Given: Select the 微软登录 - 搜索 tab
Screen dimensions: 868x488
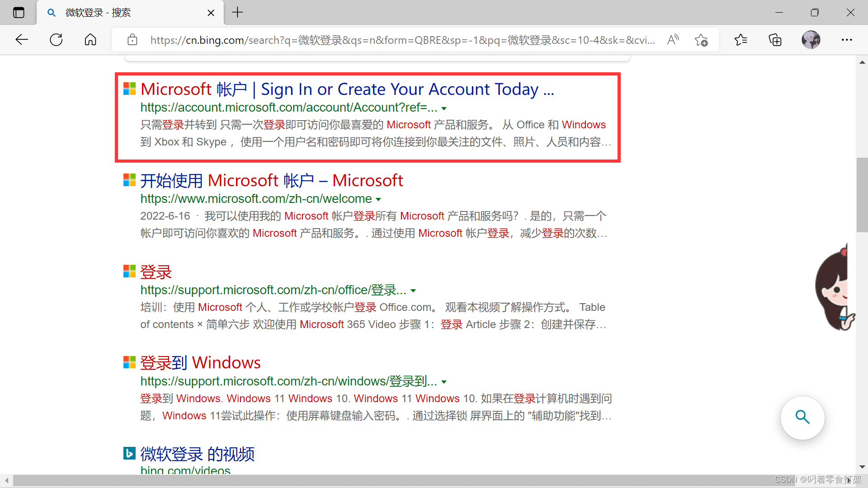Looking at the screenshot, I should coord(122,13).
